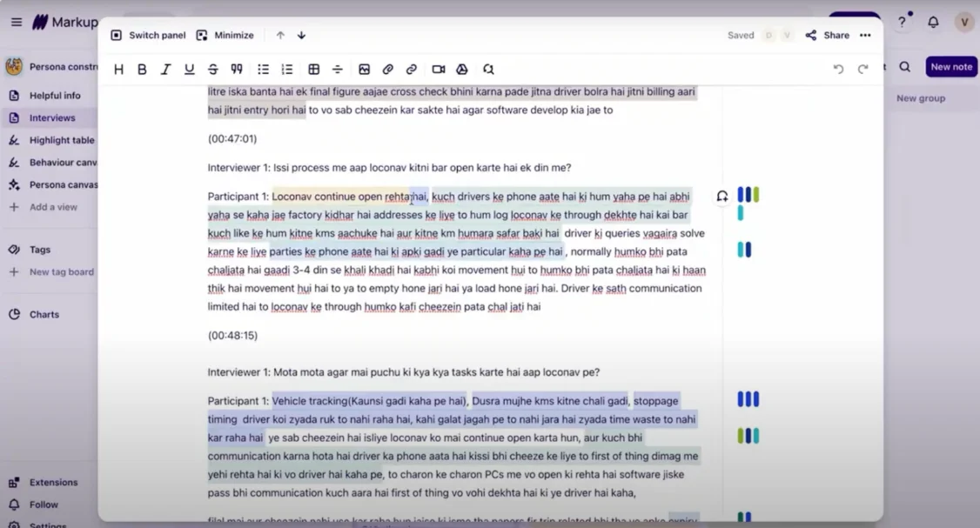The width and height of the screenshot is (980, 528).
Task: Redo the last edit
Action: pyautogui.click(x=863, y=69)
